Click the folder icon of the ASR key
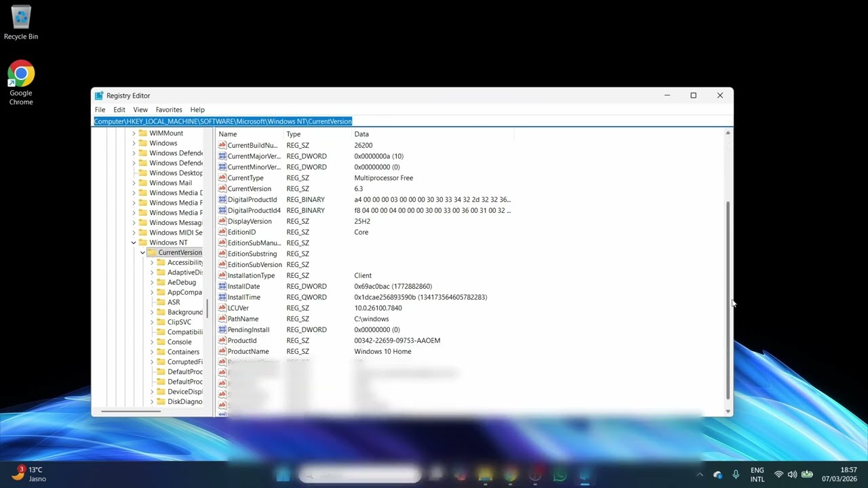 tap(161, 302)
